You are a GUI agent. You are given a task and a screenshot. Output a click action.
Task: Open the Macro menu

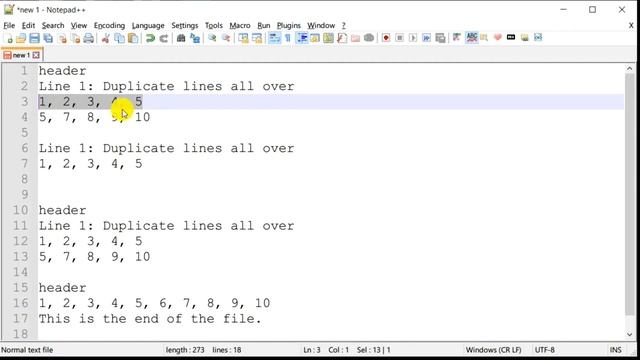pos(240,25)
